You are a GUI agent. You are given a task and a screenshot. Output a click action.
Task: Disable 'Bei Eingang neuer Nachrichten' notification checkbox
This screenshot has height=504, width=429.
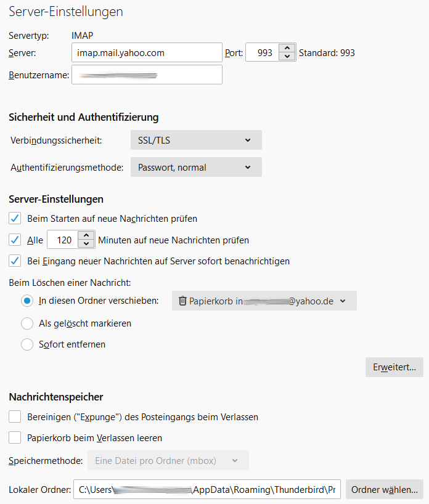click(x=15, y=261)
